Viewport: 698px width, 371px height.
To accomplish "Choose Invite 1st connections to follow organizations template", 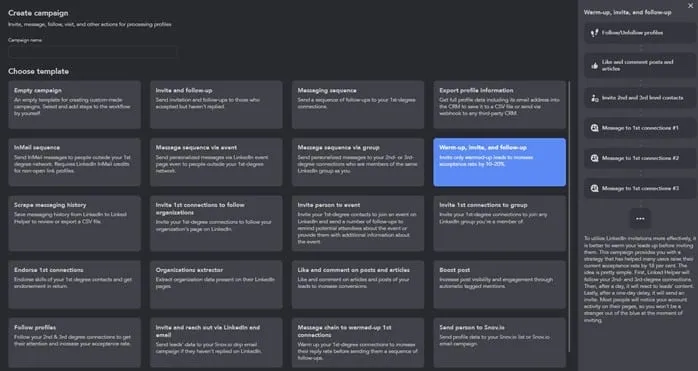I will coord(216,223).
